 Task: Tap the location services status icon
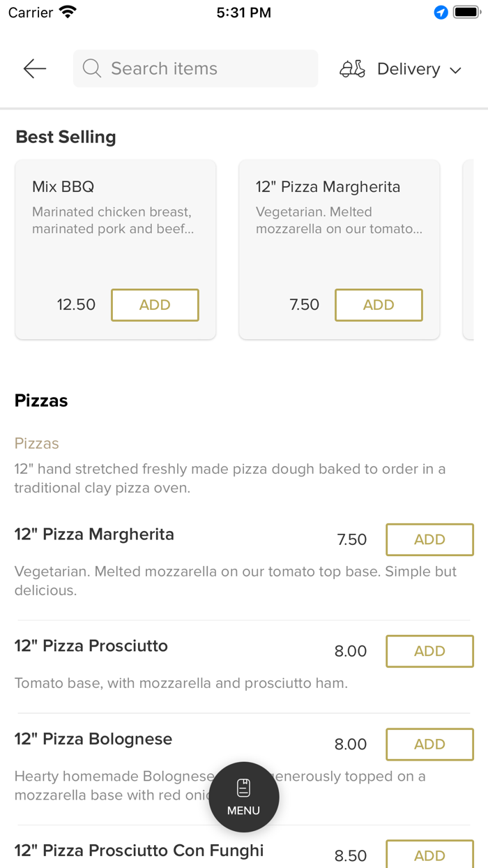pos(441,13)
